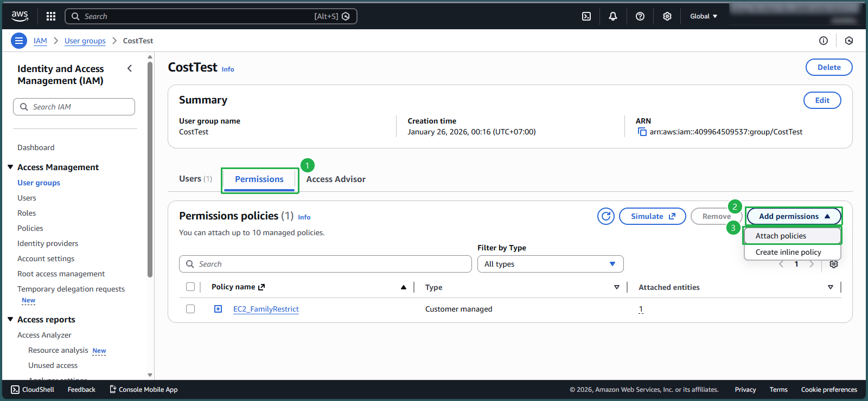Open EC2_FamilyRestrict policy link

click(266, 309)
